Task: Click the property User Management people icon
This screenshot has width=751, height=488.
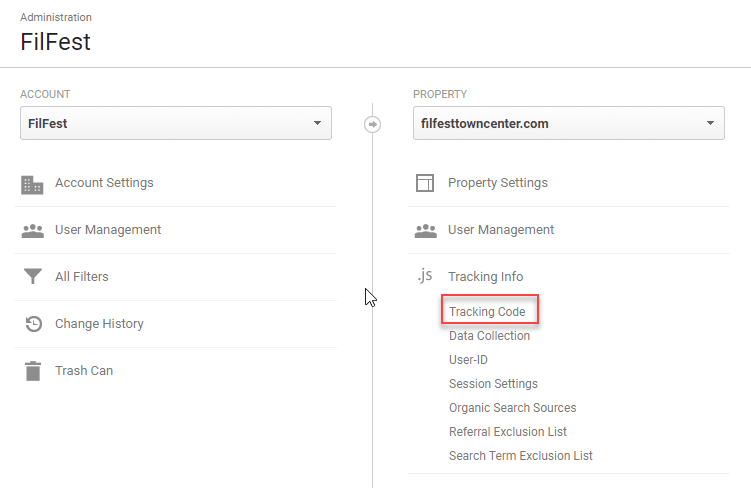Action: pyautogui.click(x=425, y=230)
